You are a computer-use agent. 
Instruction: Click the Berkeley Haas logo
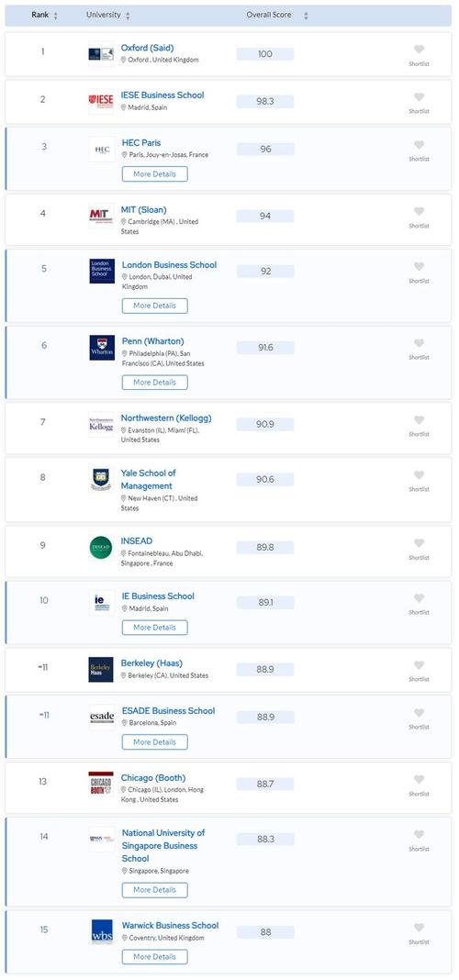pos(101,669)
